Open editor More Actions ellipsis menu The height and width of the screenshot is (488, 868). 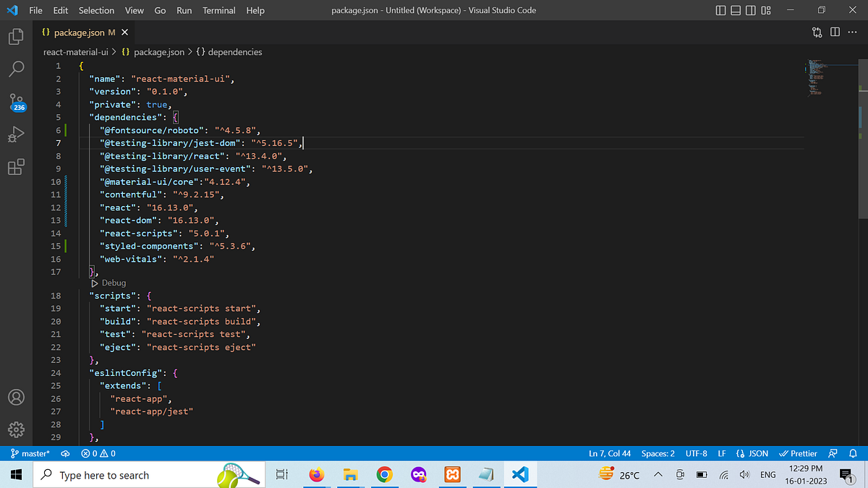click(852, 33)
